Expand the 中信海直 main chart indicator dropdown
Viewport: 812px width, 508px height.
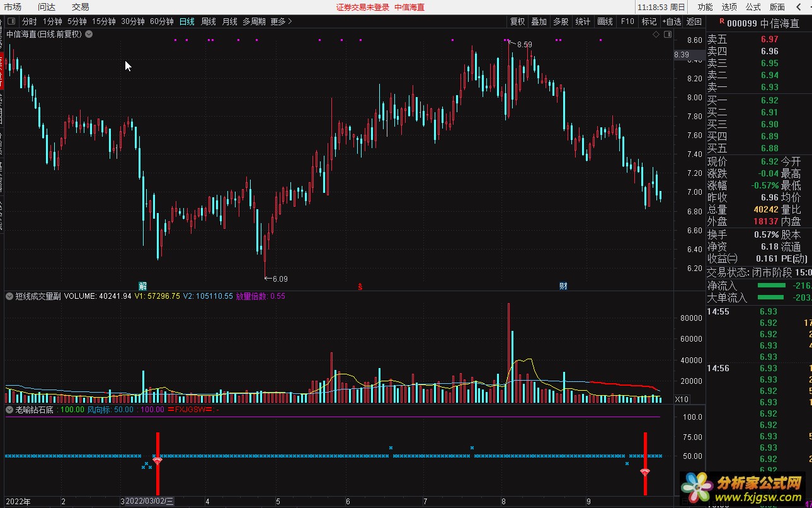pos(89,34)
